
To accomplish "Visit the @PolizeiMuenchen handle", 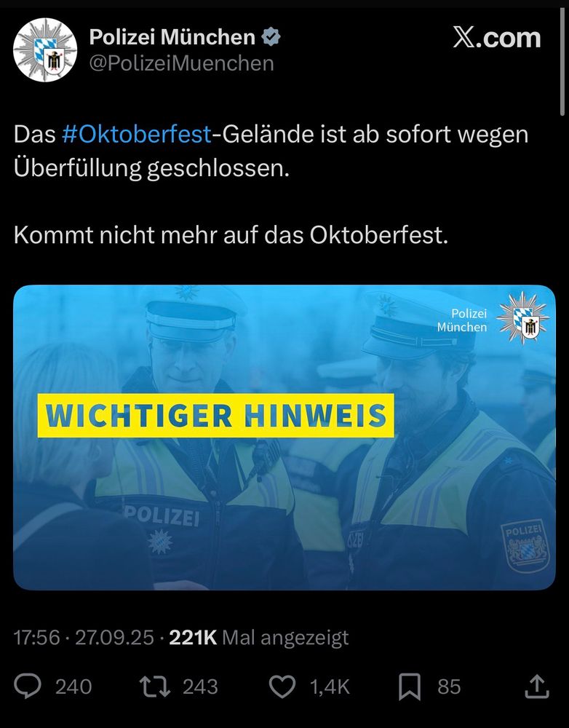I will [x=181, y=63].
